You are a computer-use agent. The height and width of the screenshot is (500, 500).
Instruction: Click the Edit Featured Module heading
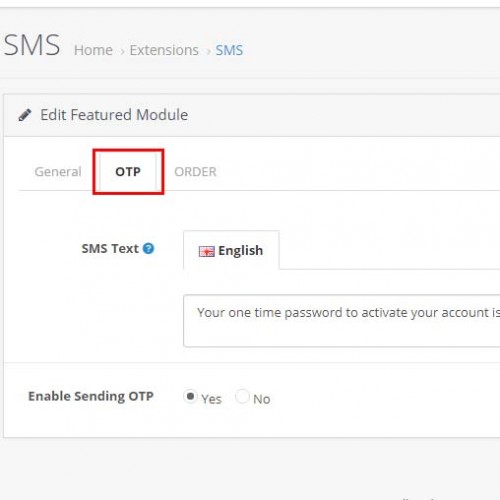114,115
